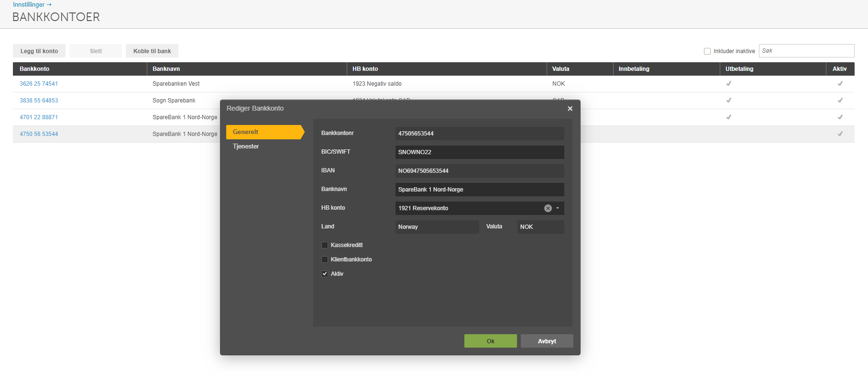Cancel editing with Avbryt button
868x384 pixels.
tap(547, 341)
